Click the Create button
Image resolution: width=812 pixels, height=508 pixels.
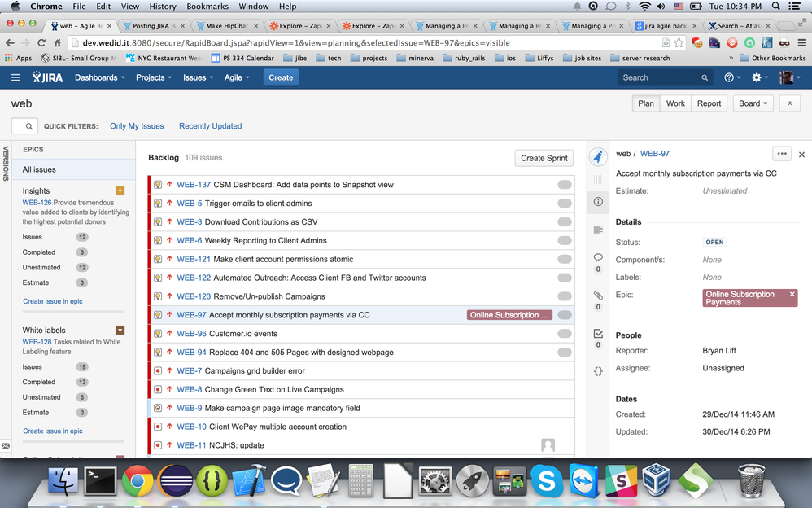tap(281, 78)
